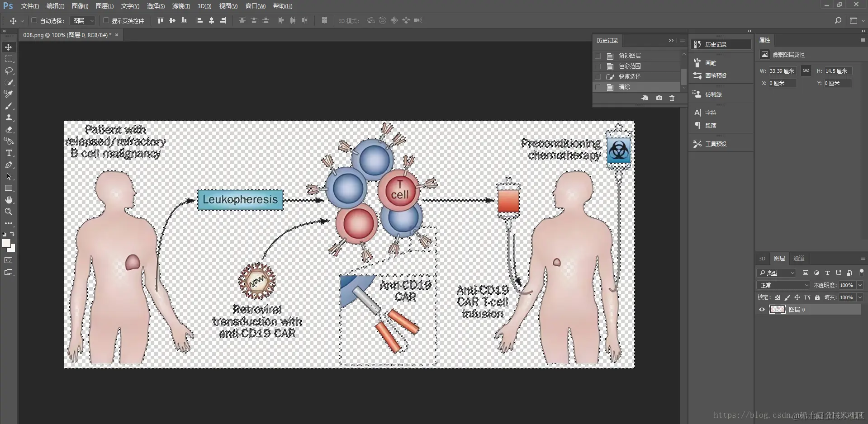
Task: Click the delete state trash icon in History panel
Action: pyautogui.click(x=672, y=98)
